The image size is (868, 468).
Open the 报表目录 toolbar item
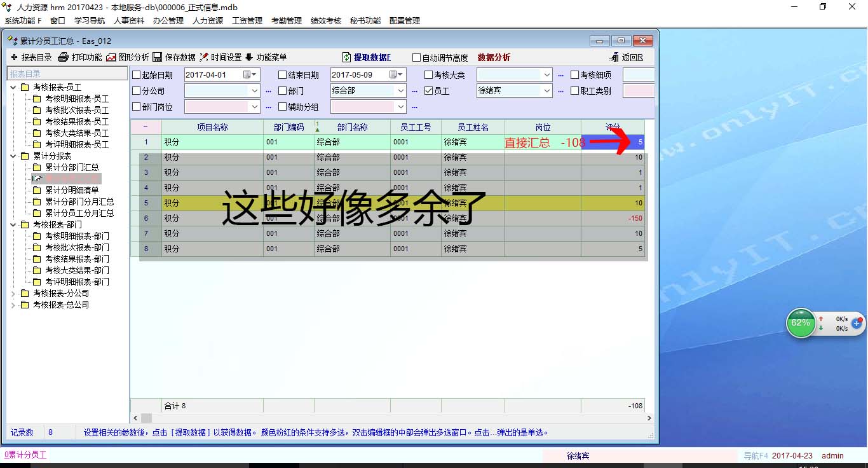click(31, 57)
